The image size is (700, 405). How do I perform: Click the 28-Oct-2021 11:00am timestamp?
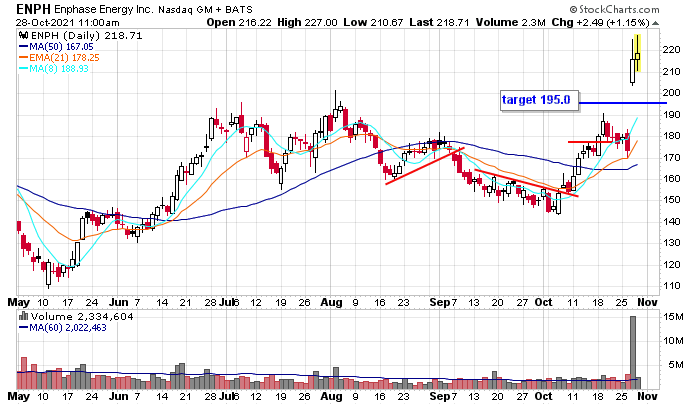67,22
